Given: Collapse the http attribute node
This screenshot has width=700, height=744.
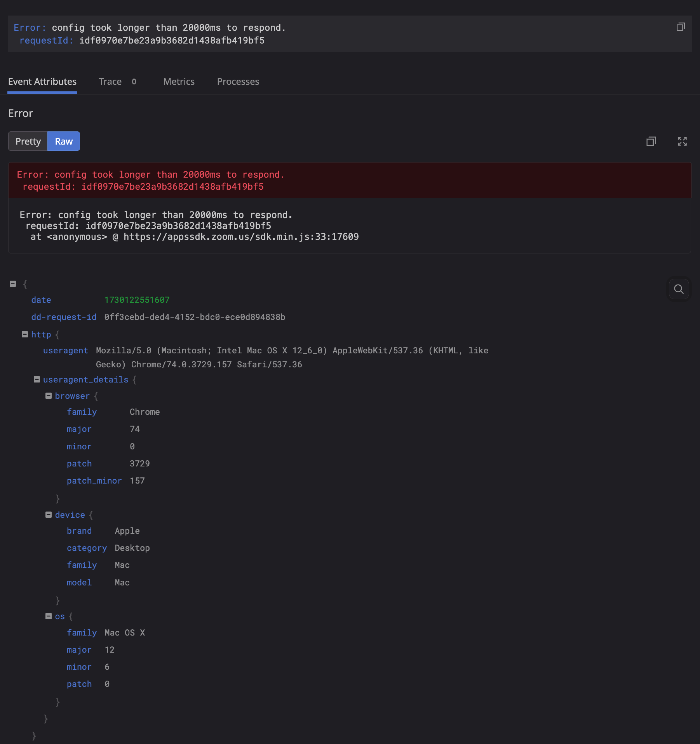Looking at the screenshot, I should (25, 334).
